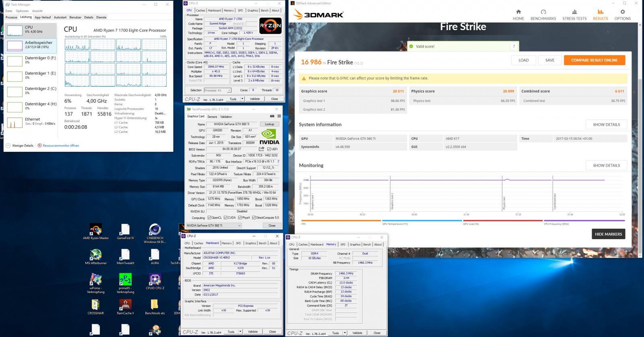This screenshot has width=644, height=337.
Task: Expand Tools dropdown arrow in Mainboard CPU-Z
Action: (240, 332)
